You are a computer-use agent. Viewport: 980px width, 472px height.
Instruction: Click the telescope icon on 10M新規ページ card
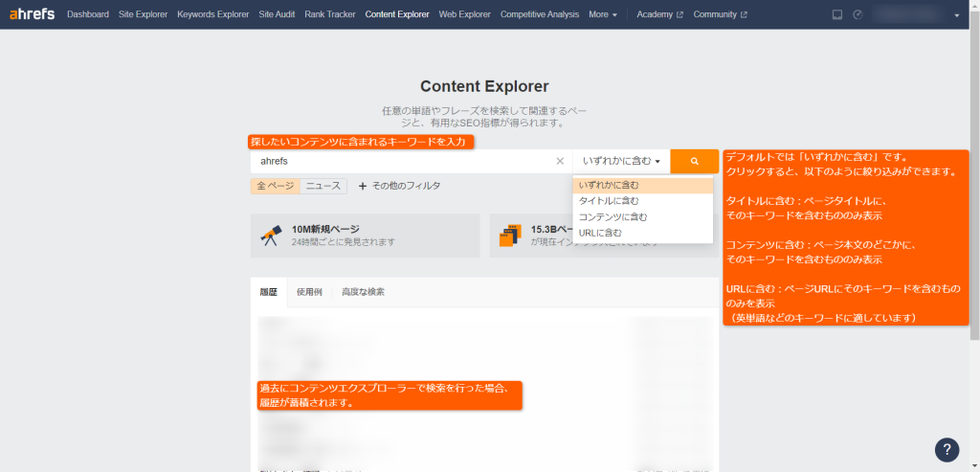pyautogui.click(x=271, y=236)
